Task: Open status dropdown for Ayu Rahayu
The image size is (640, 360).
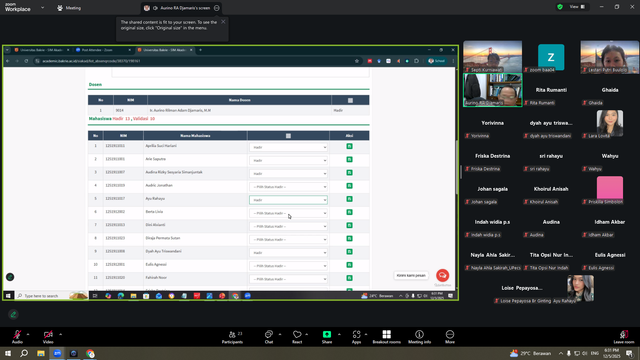Action: [x=288, y=200]
